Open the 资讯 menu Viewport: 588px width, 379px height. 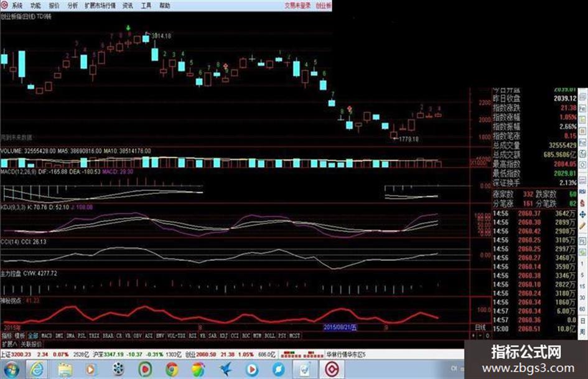pyautogui.click(x=128, y=6)
